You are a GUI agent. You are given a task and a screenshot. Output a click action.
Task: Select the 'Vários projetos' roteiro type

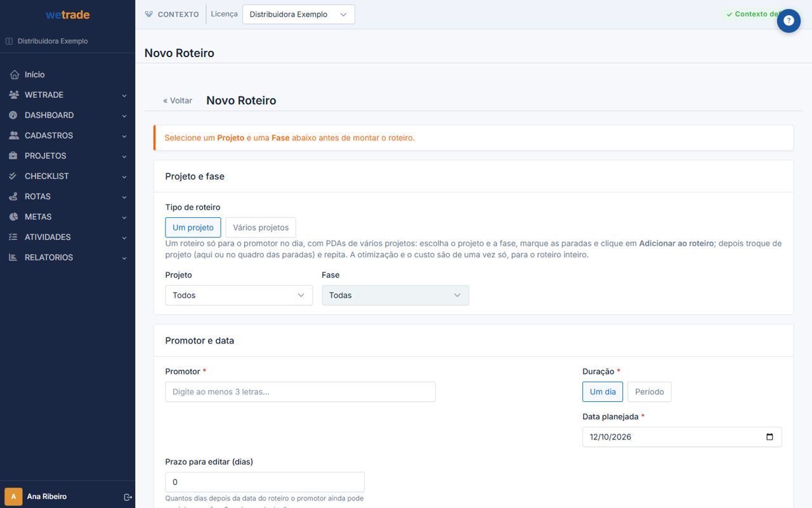[261, 227]
